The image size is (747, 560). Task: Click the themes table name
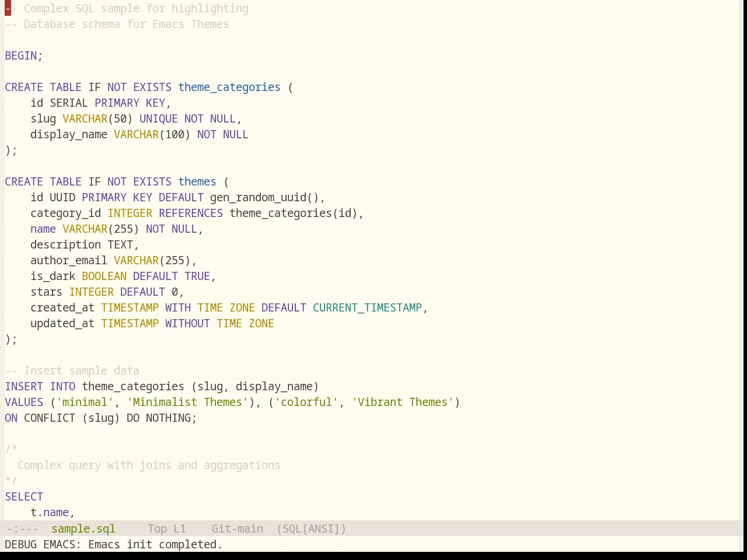pyautogui.click(x=197, y=181)
